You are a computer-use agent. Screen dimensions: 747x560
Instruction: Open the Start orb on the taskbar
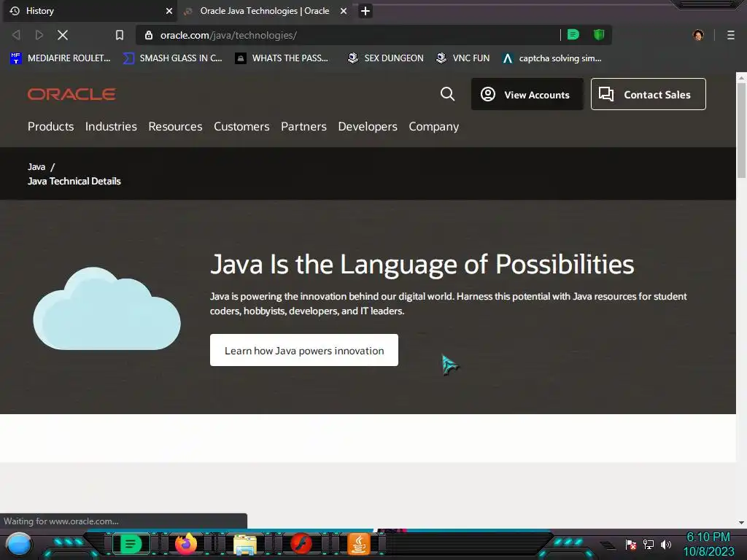tap(18, 544)
